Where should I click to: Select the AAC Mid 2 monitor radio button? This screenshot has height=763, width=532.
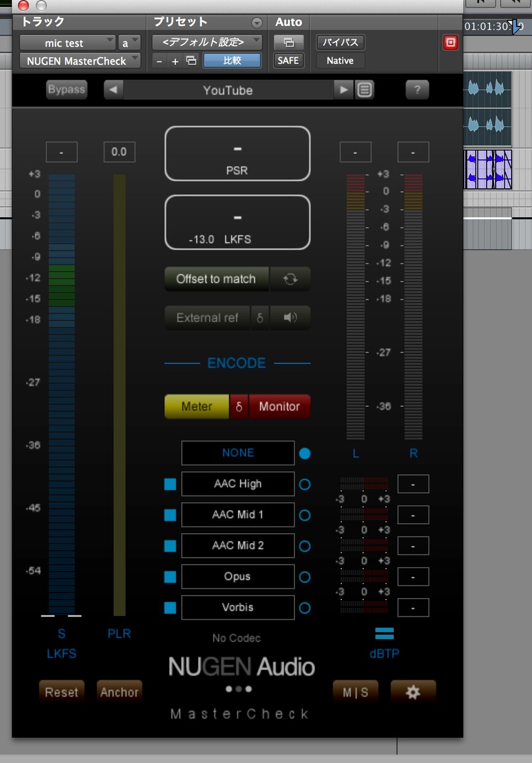(x=304, y=546)
